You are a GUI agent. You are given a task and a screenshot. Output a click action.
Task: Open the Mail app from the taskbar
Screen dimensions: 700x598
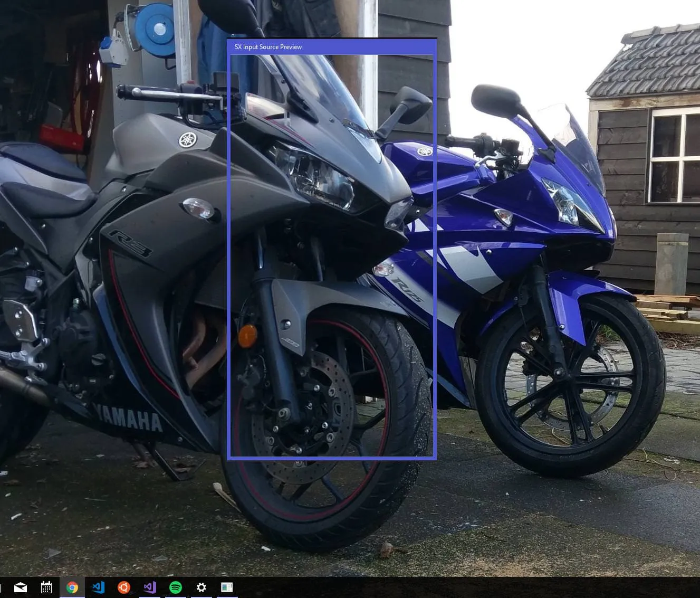click(x=21, y=587)
